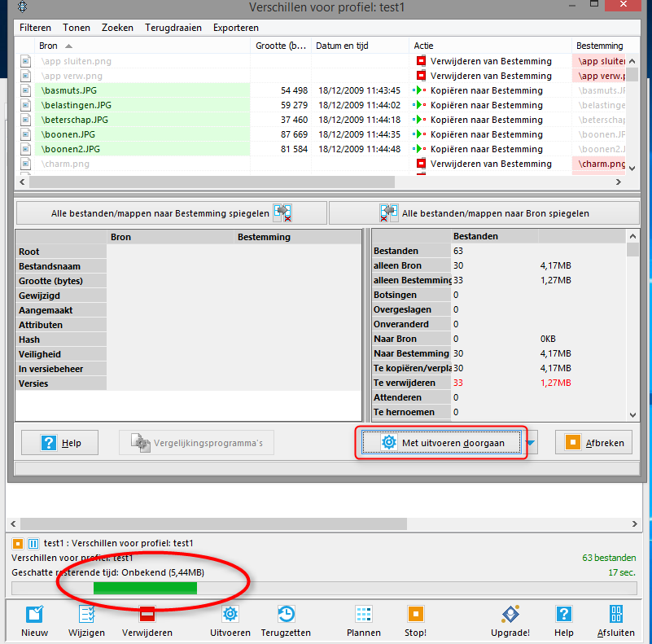Select the \basmuts.JPG source row
652x644 pixels.
[x=142, y=90]
